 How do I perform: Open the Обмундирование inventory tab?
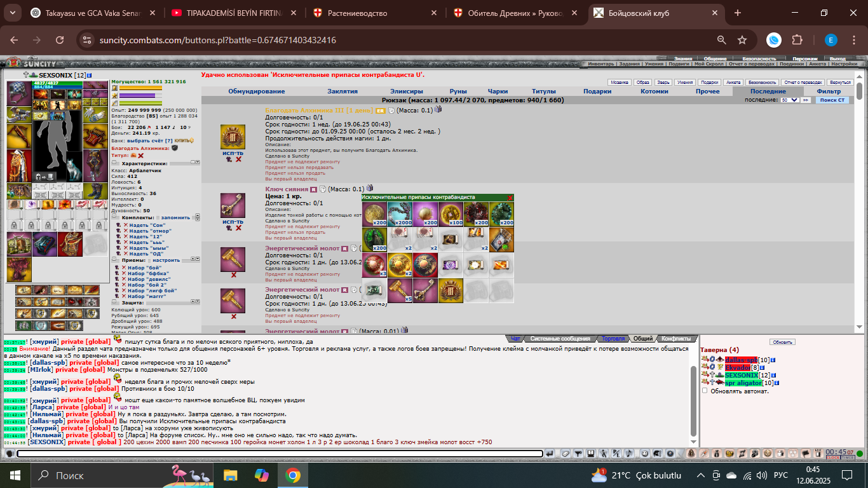(x=257, y=91)
